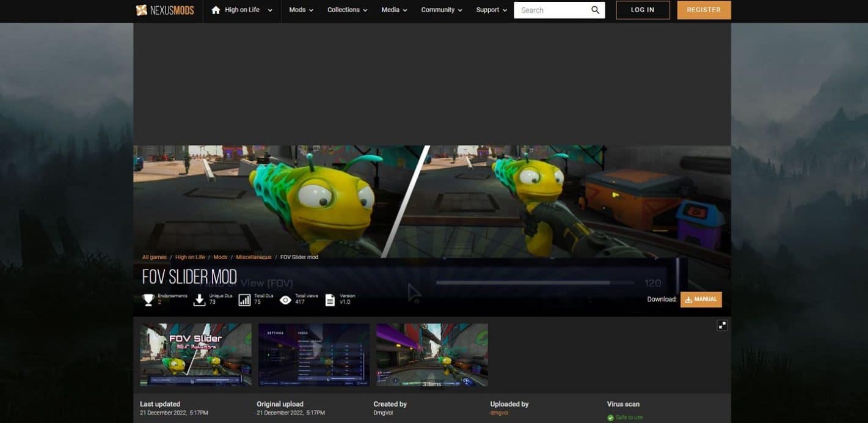Click the version v1.0 text
Image resolution: width=868 pixels, height=423 pixels.
click(345, 302)
